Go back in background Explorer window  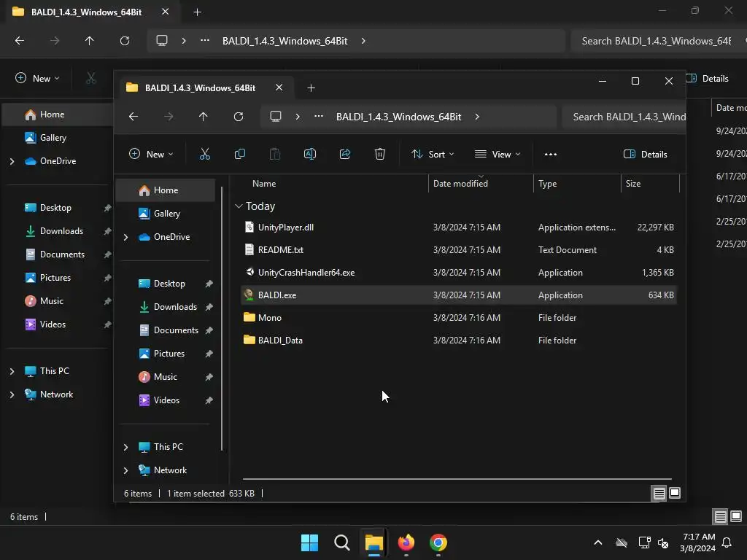[20, 41]
